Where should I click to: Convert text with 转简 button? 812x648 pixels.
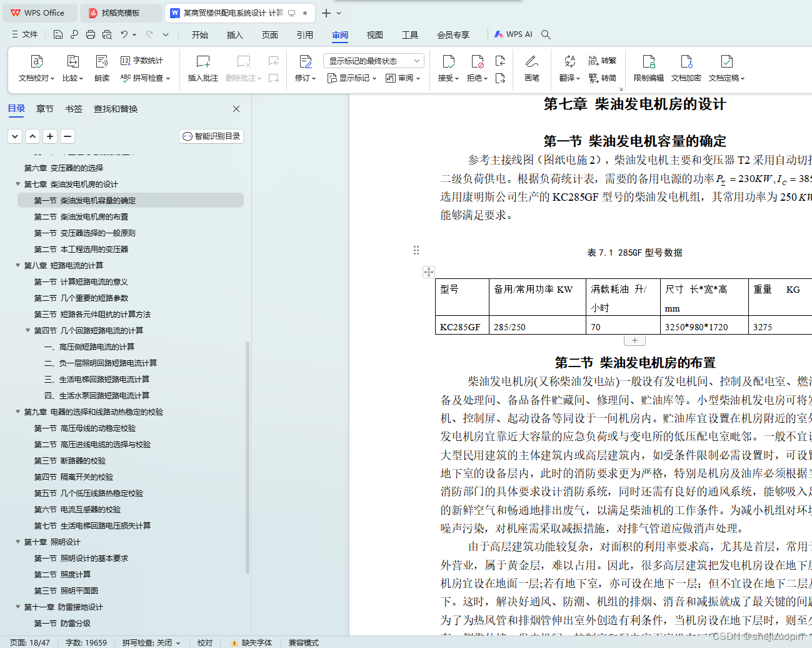tap(603, 78)
